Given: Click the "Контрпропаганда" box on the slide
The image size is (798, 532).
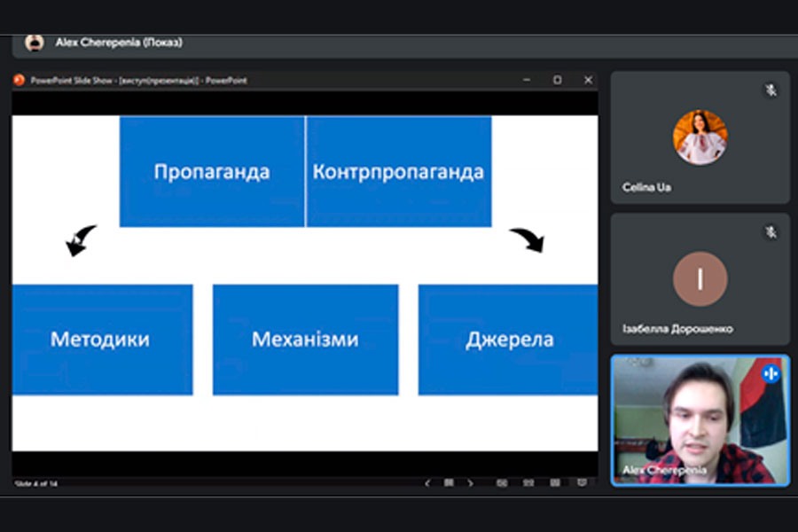Looking at the screenshot, I should (x=398, y=171).
